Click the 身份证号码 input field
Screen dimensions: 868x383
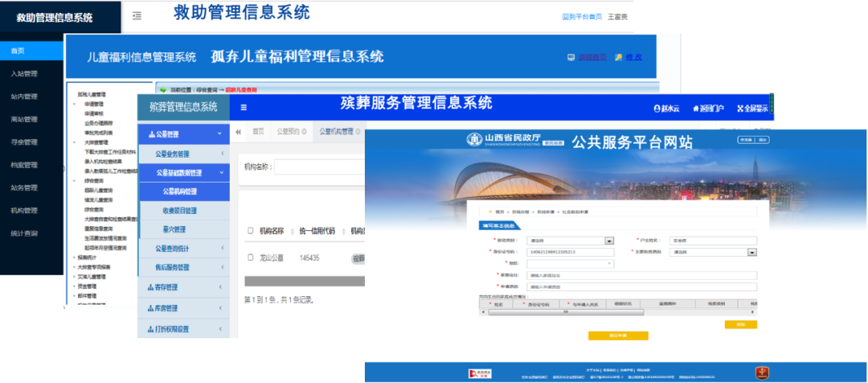[561, 252]
